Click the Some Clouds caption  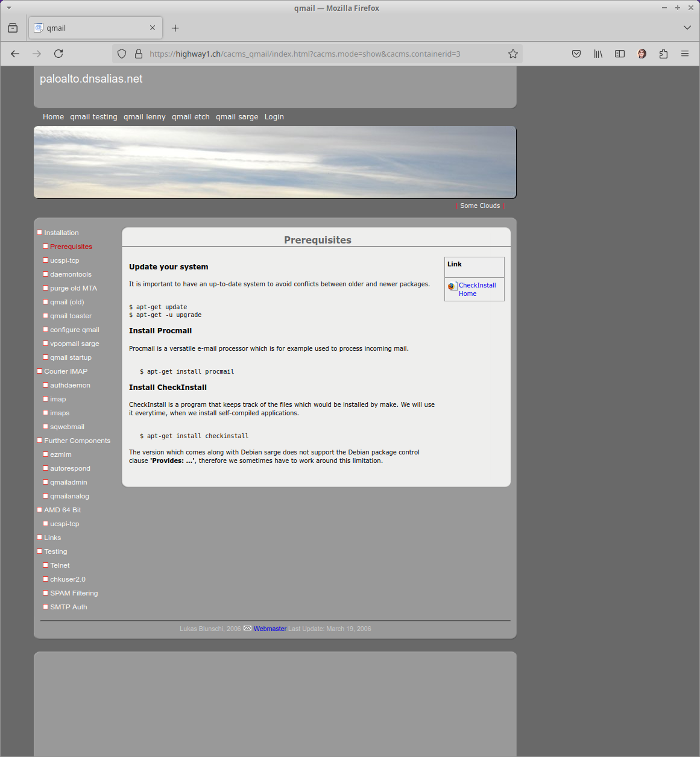point(480,206)
